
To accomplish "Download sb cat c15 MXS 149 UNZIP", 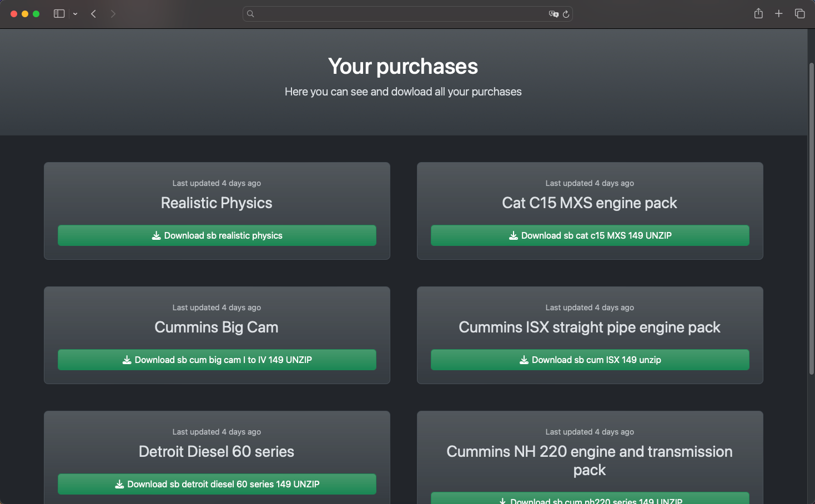I will pos(590,235).
